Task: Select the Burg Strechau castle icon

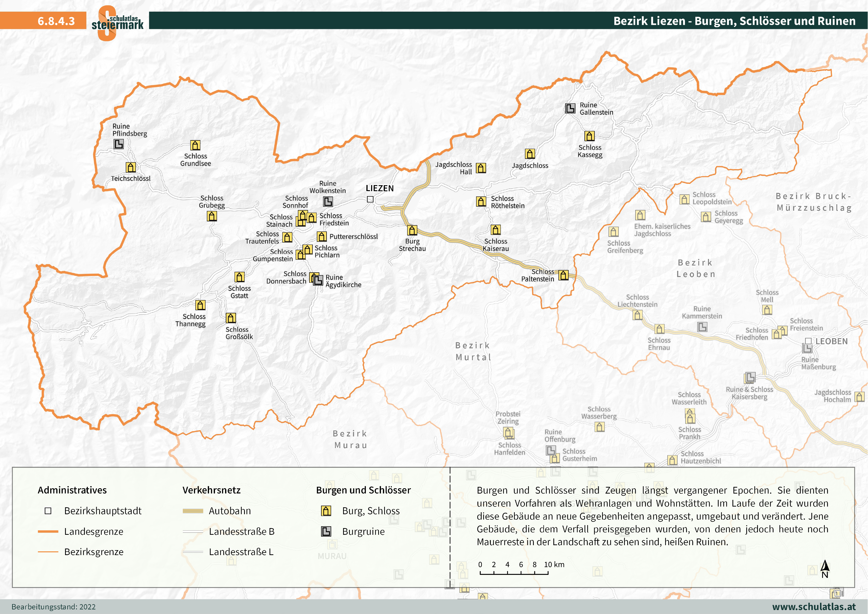Action: (x=412, y=230)
